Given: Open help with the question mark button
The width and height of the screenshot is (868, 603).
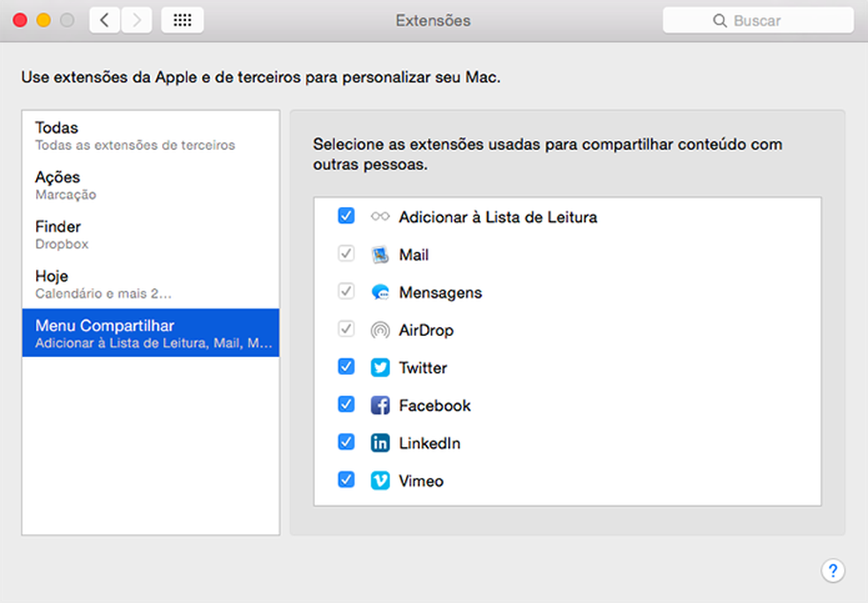Looking at the screenshot, I should click(x=833, y=570).
